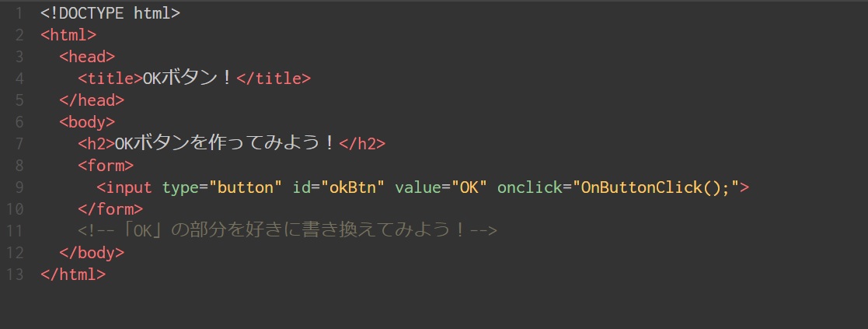
Task: Click the HTML comment on line 11
Action: coord(287,231)
